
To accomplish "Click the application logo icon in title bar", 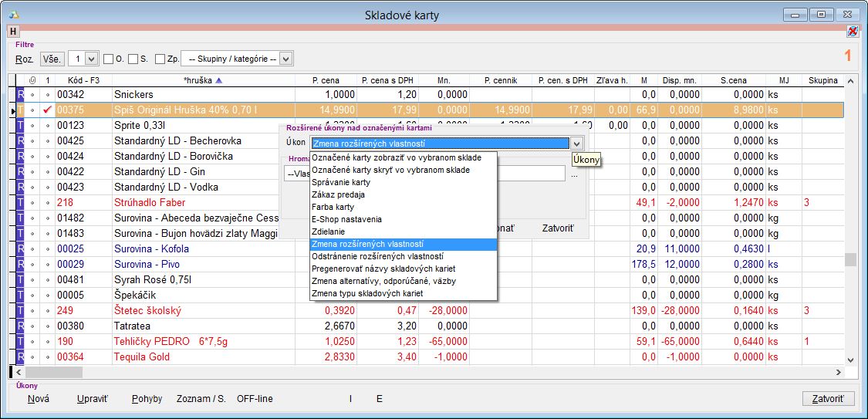I will [13, 15].
